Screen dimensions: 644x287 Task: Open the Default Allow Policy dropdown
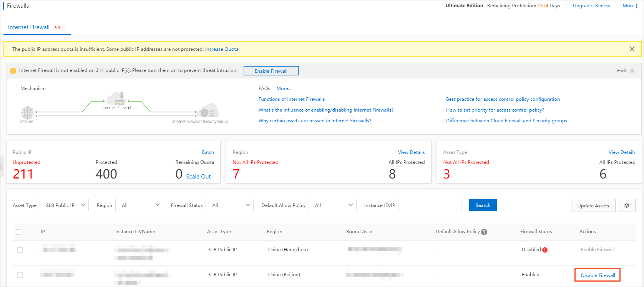coord(332,205)
